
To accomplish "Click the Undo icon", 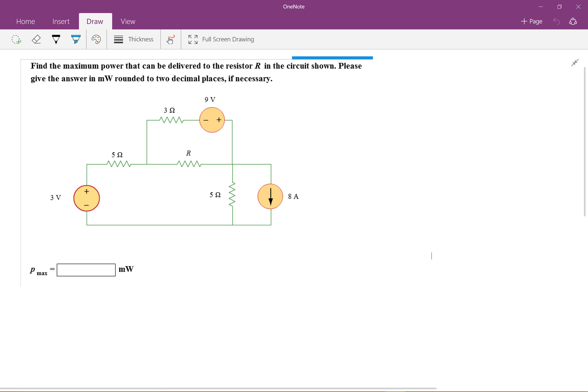I will (x=557, y=21).
